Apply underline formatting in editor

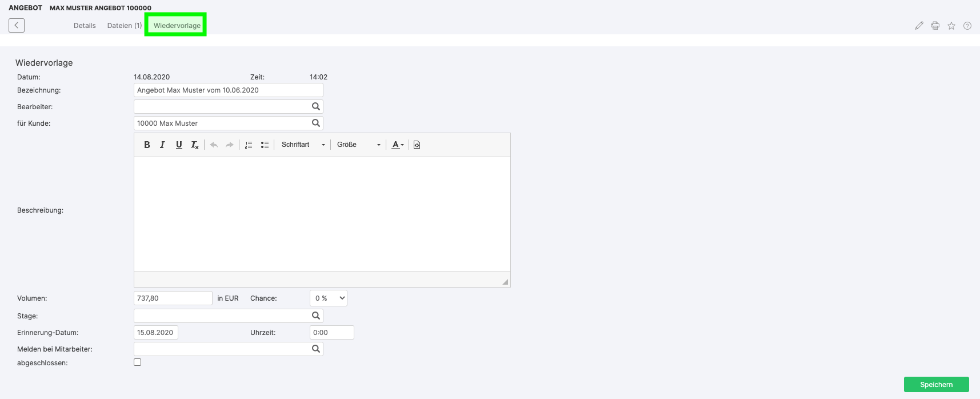coord(179,145)
